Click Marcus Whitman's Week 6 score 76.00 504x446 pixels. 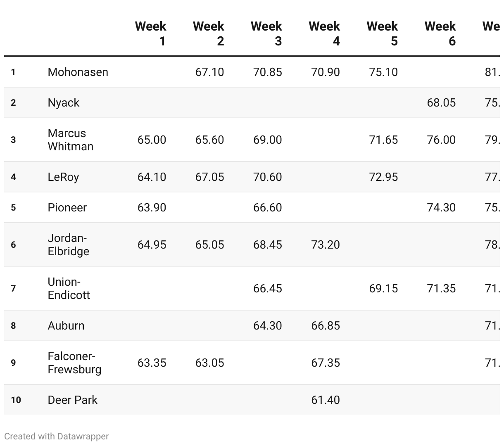click(441, 140)
